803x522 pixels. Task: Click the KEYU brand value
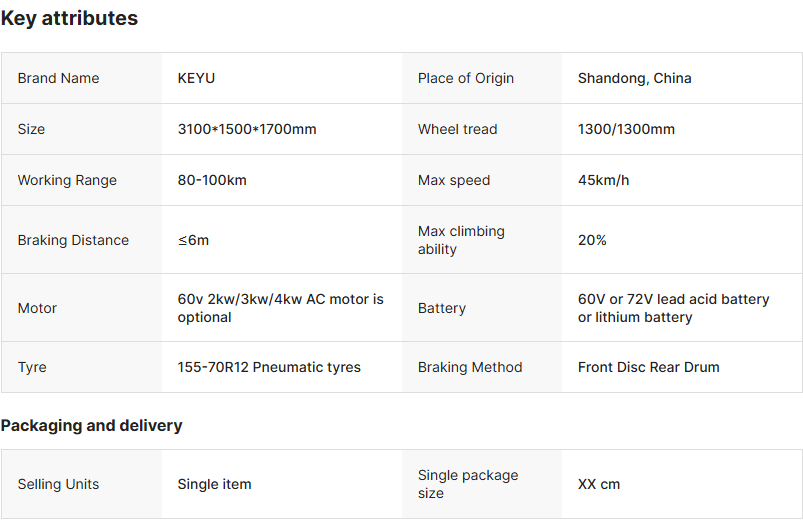pyautogui.click(x=196, y=78)
